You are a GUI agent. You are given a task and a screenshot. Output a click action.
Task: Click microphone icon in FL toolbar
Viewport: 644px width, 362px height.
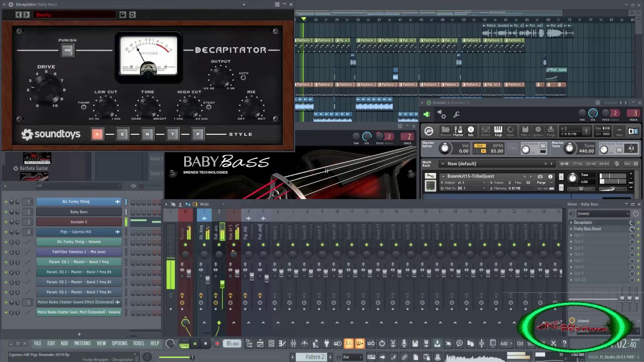pos(404,343)
